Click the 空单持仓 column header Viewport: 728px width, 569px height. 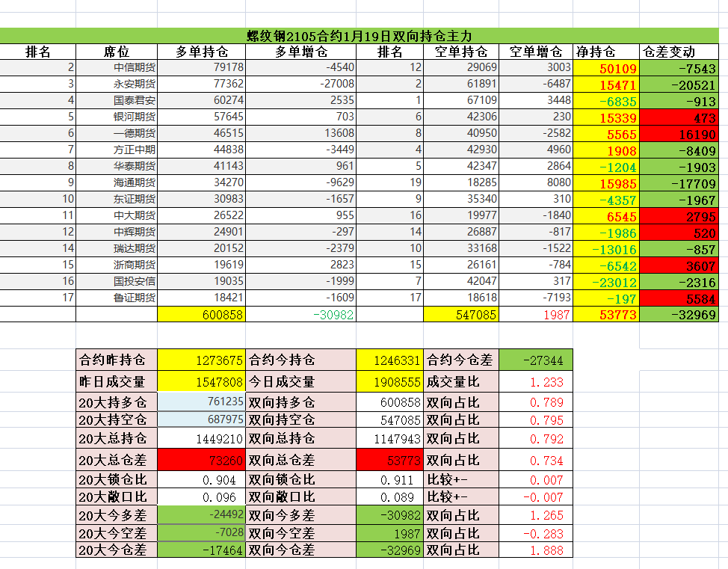click(461, 52)
